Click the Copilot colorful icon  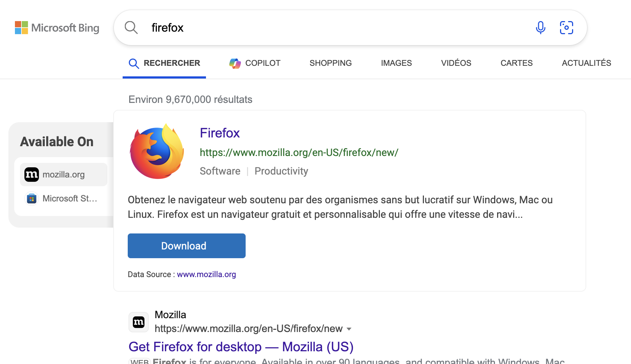point(235,63)
